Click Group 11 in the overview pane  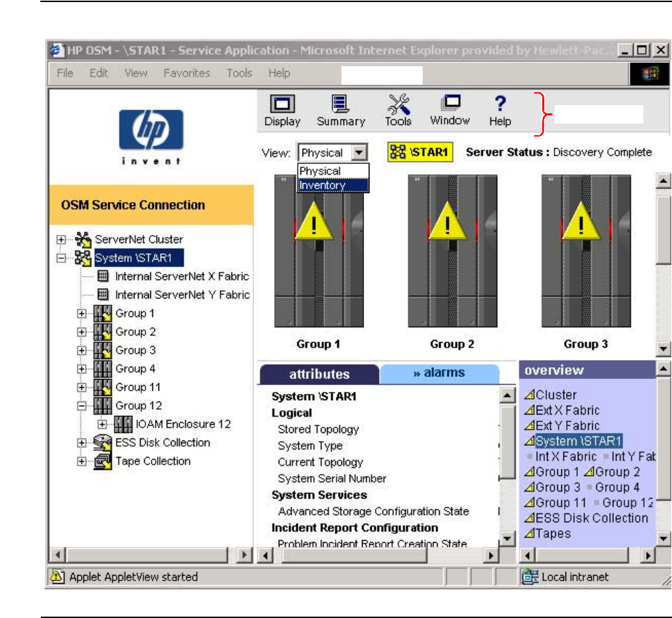point(555,503)
